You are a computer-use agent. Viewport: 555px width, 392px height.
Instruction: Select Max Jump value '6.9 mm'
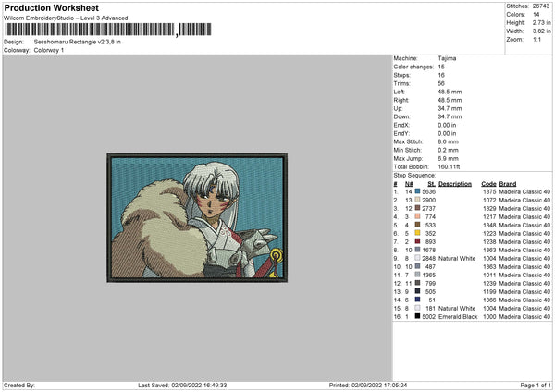point(448,158)
